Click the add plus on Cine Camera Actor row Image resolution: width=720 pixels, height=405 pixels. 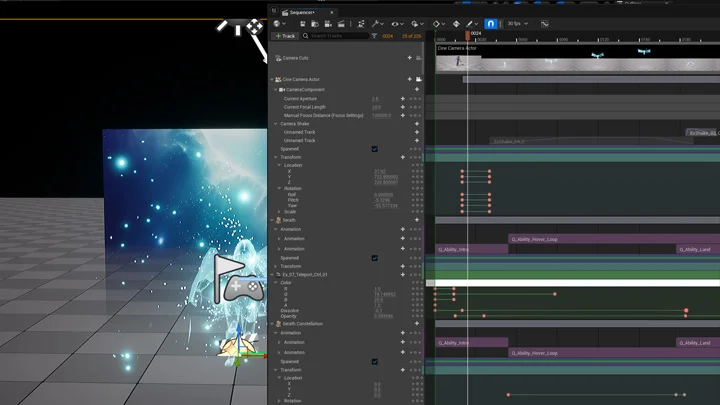tap(409, 79)
